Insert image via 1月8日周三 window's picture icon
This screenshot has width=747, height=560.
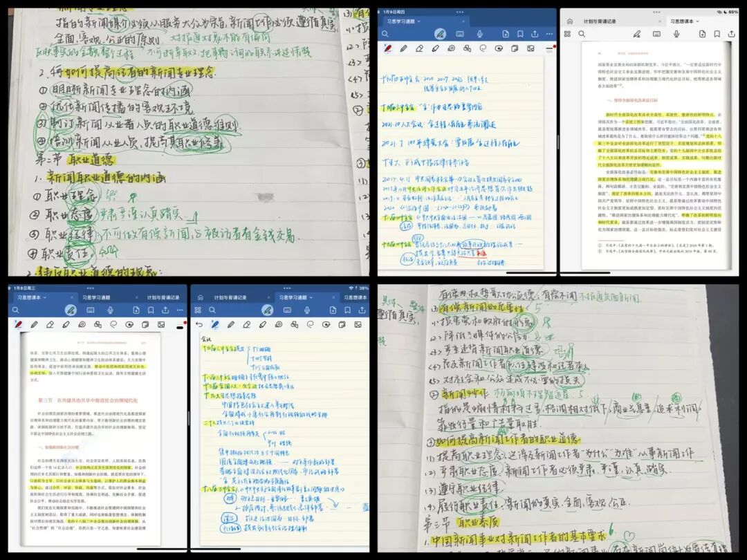point(161,324)
